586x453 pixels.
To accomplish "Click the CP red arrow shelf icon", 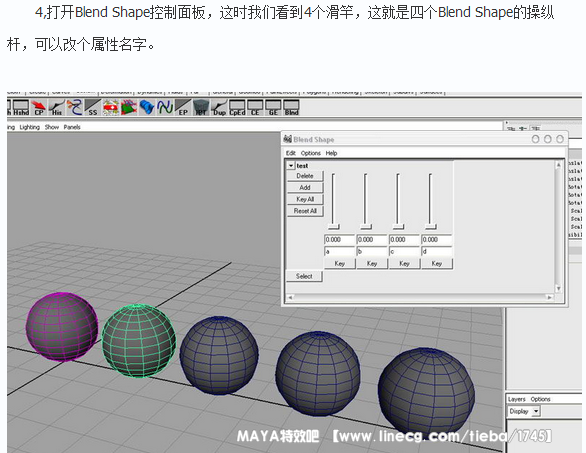I will click(39, 108).
